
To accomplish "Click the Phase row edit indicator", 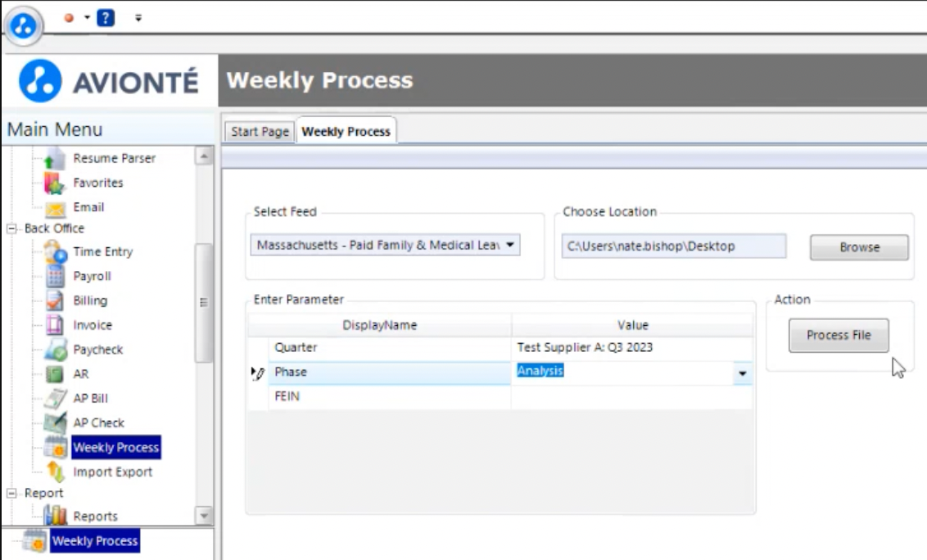I will (x=257, y=373).
